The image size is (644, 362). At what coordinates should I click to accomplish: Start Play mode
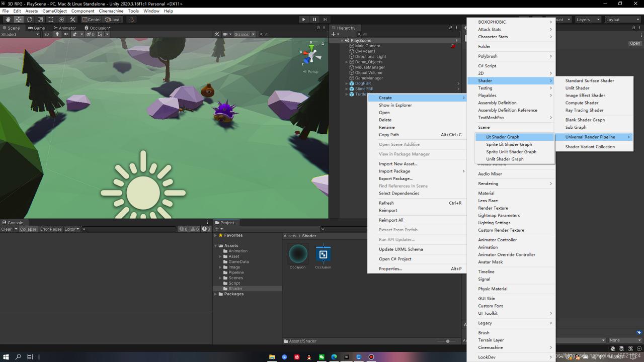click(303, 20)
